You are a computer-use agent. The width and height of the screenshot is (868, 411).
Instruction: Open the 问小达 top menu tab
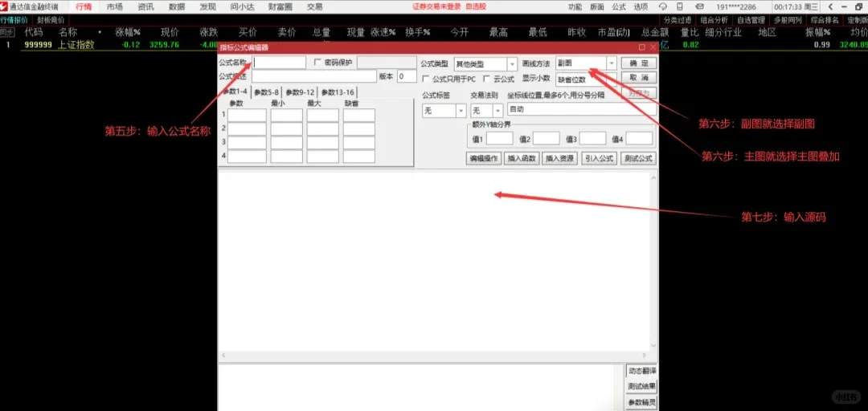pos(242,6)
